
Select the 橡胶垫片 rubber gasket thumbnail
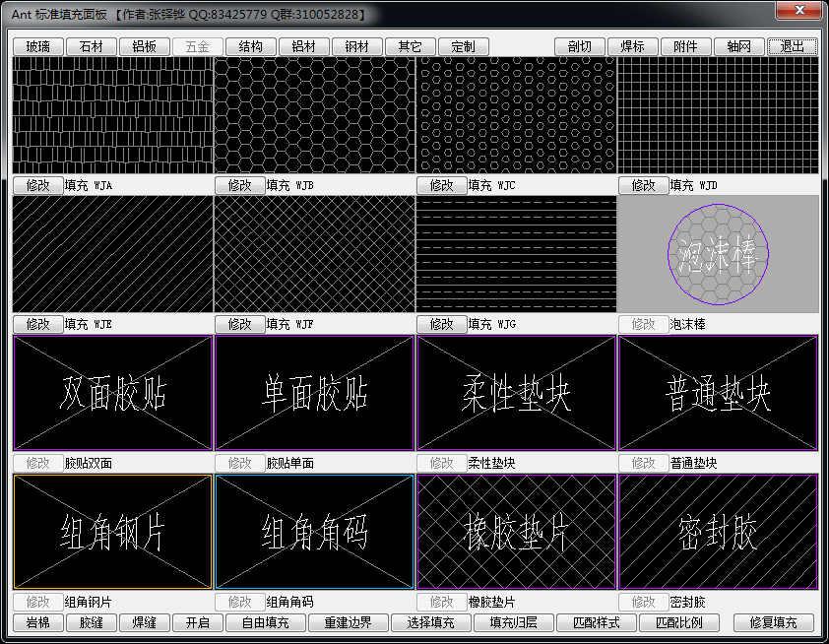(x=516, y=532)
